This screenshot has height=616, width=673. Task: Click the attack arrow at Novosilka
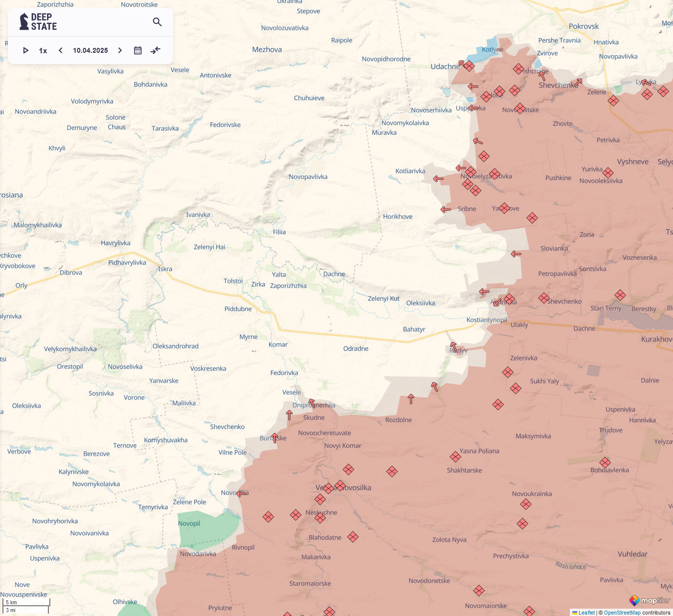pyautogui.click(x=242, y=493)
